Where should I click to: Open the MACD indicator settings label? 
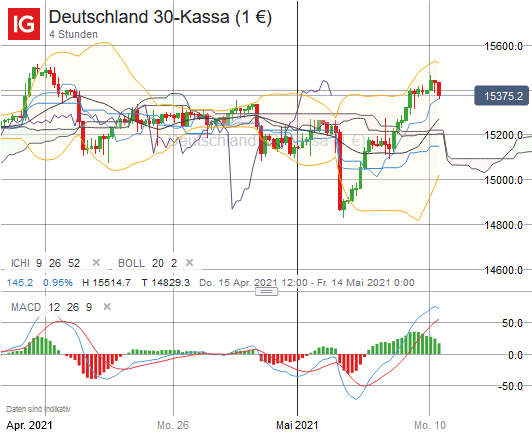pos(52,307)
